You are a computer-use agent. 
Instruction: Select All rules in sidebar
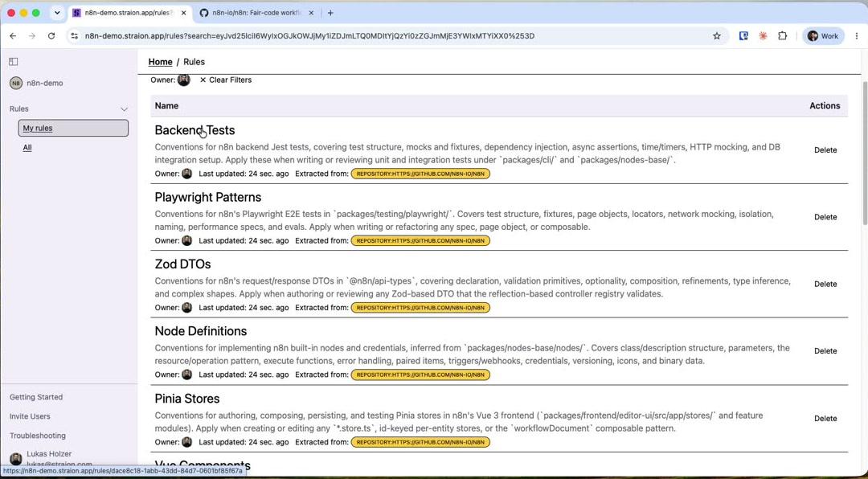click(x=27, y=147)
